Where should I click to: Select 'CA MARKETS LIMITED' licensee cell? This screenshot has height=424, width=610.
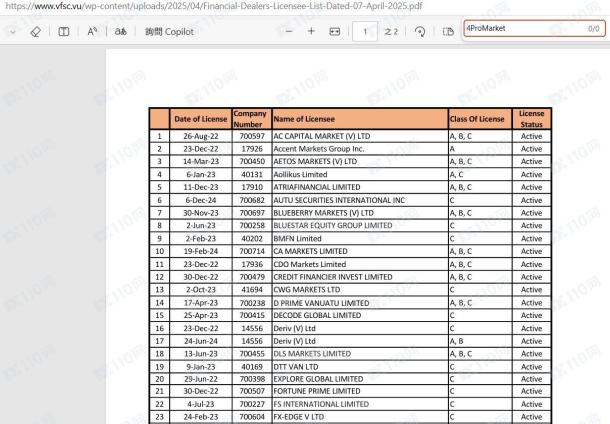[x=360, y=251]
